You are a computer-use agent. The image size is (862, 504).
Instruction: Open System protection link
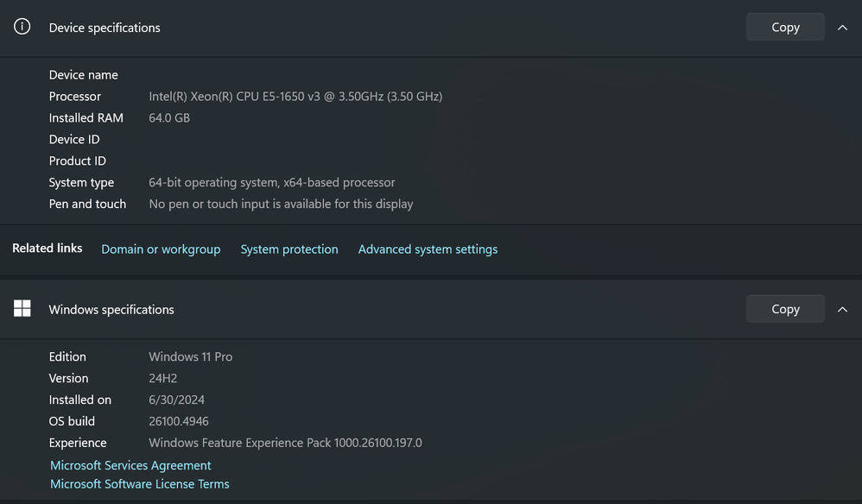click(289, 249)
